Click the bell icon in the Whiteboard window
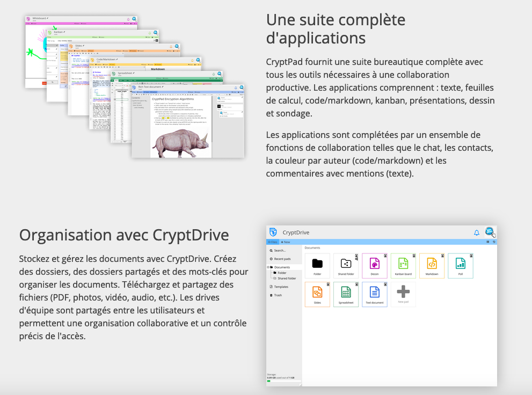This screenshot has height=395, width=532. tap(128, 19)
